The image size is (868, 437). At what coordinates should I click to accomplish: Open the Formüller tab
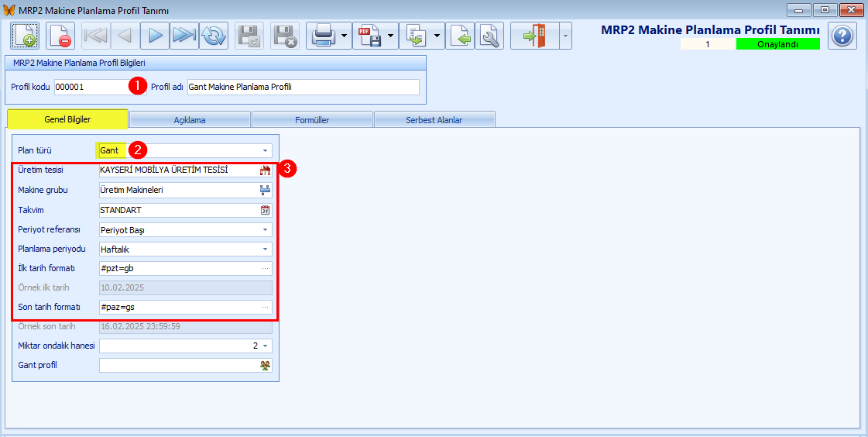click(x=312, y=119)
